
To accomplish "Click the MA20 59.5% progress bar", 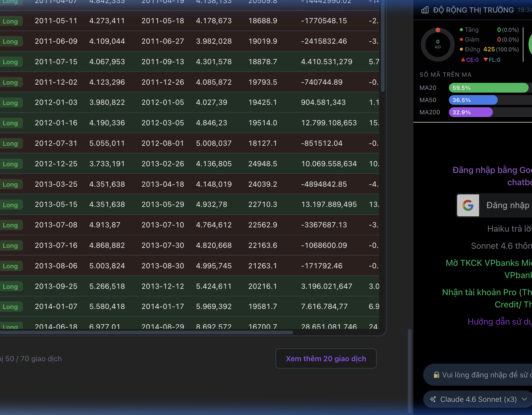I will (x=489, y=88).
